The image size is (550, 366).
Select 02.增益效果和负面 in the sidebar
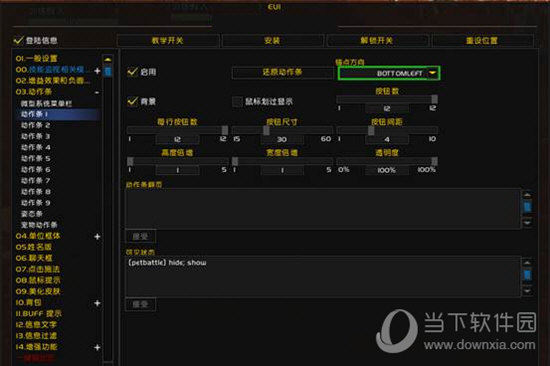tap(53, 81)
